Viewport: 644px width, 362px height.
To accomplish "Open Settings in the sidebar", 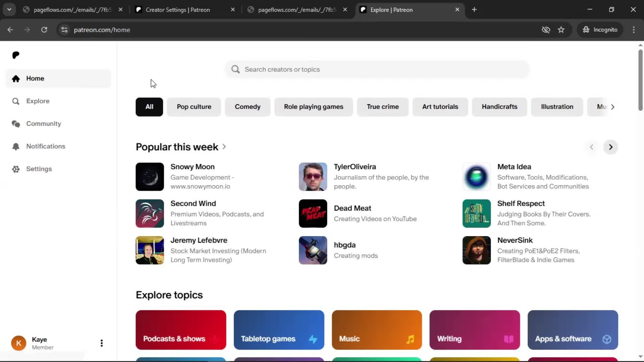I will 58,169.
